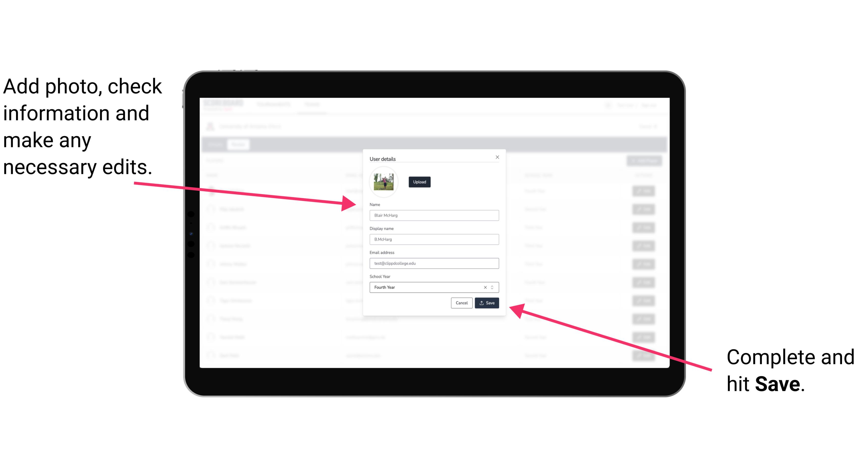Click the sort/order icon next to School Year

[x=493, y=287]
